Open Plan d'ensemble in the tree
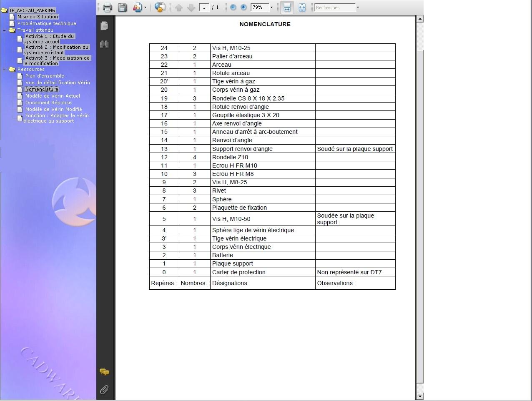 point(44,76)
